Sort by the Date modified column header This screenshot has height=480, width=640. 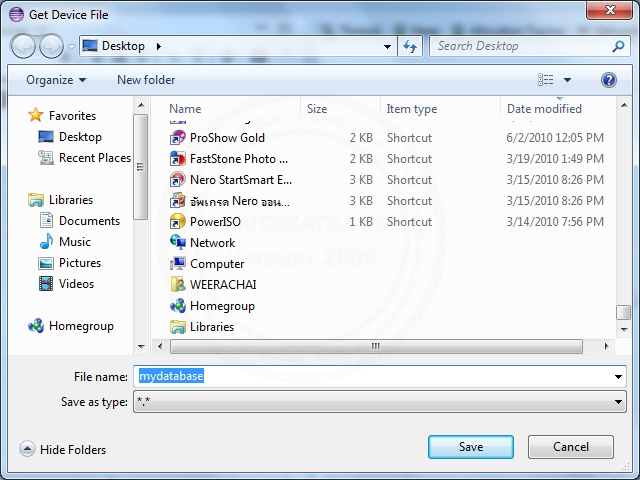[x=544, y=109]
